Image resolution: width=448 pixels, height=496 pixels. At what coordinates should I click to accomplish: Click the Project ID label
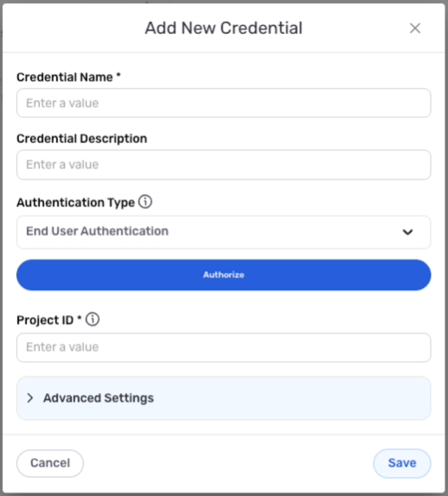click(x=45, y=320)
